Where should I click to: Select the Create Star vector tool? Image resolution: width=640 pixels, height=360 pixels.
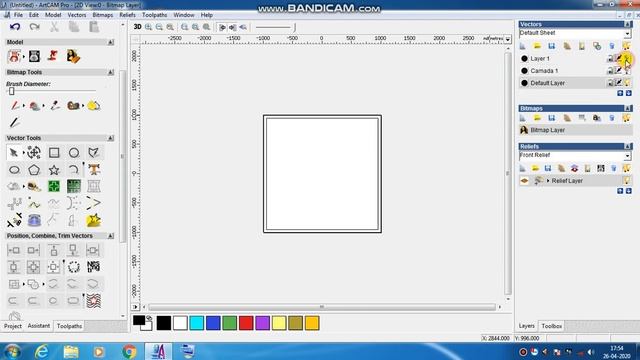(54, 169)
